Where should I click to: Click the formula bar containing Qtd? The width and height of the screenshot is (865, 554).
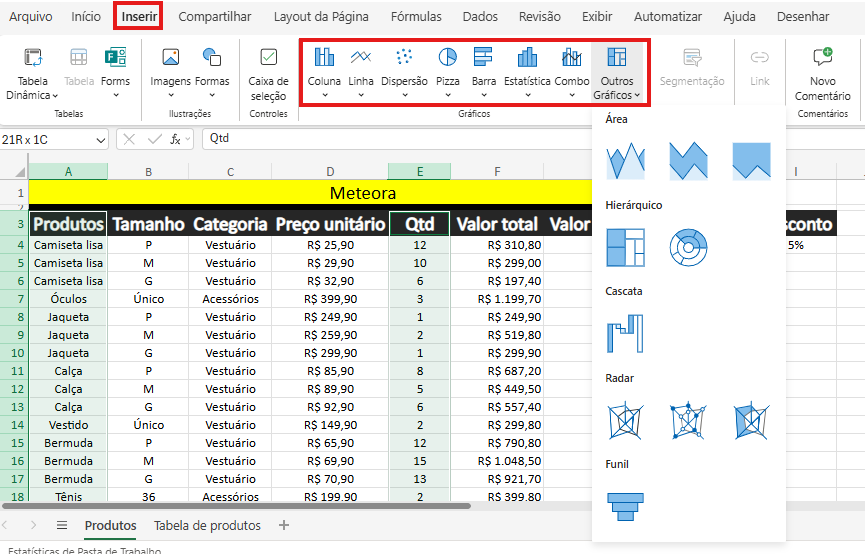[x=397, y=138]
